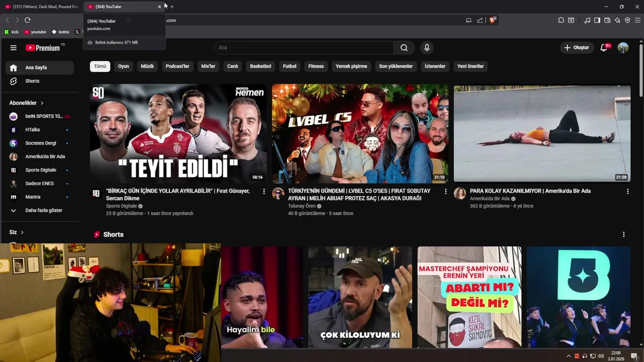The image size is (644, 362).
Task: Select the Oyun filter chip
Action: click(x=123, y=66)
